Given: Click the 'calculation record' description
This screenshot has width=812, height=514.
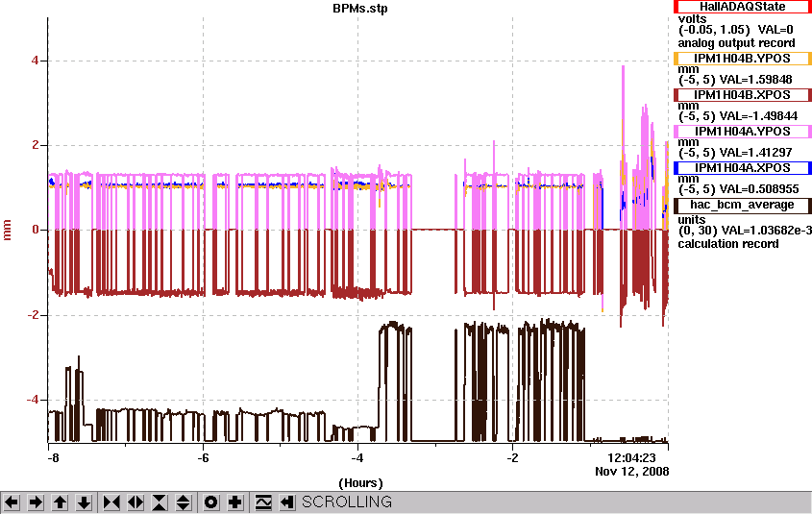Looking at the screenshot, I should click(728, 244).
